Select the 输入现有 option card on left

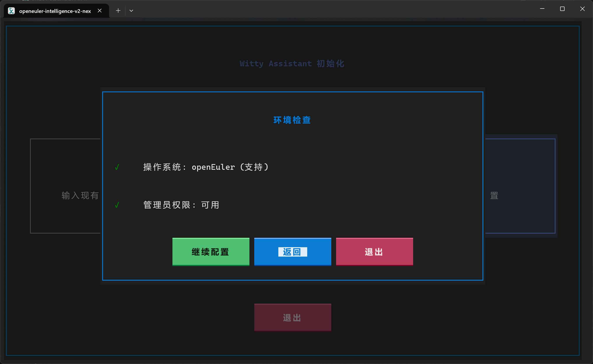[x=65, y=186]
